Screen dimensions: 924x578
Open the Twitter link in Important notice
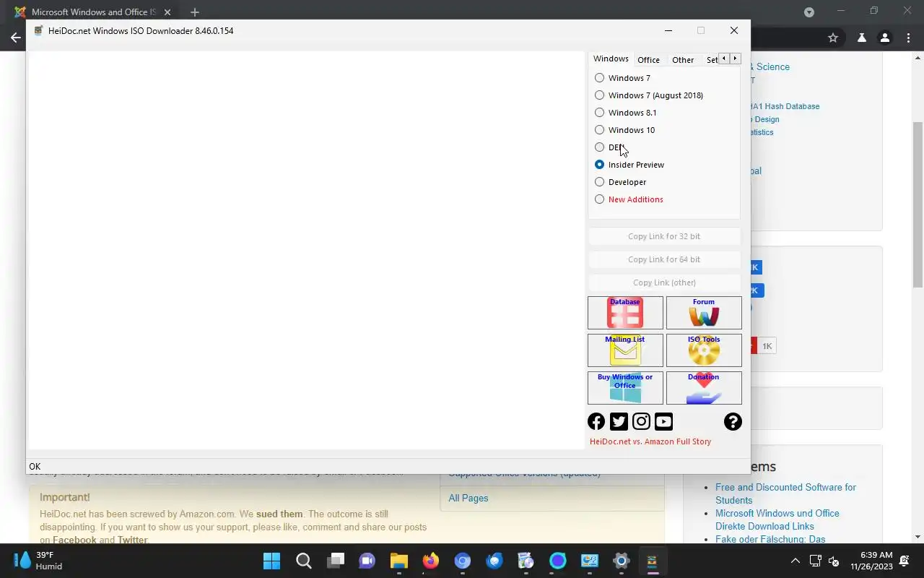[132, 540]
